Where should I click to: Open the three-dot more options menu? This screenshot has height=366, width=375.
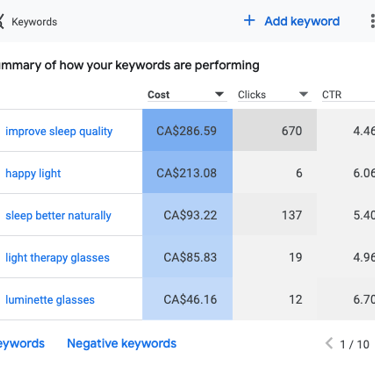372,21
